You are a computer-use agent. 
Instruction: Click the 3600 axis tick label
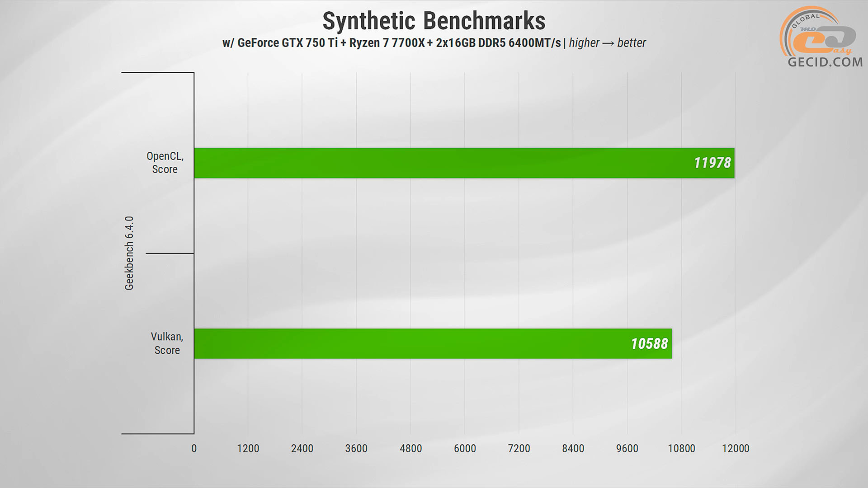coord(356,449)
